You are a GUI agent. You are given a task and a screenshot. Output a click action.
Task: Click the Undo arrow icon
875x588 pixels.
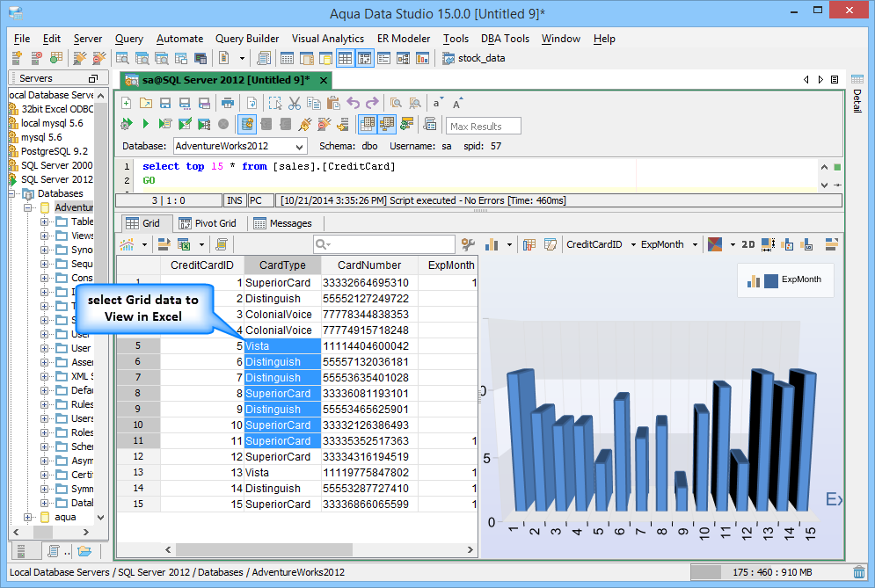[x=354, y=103]
